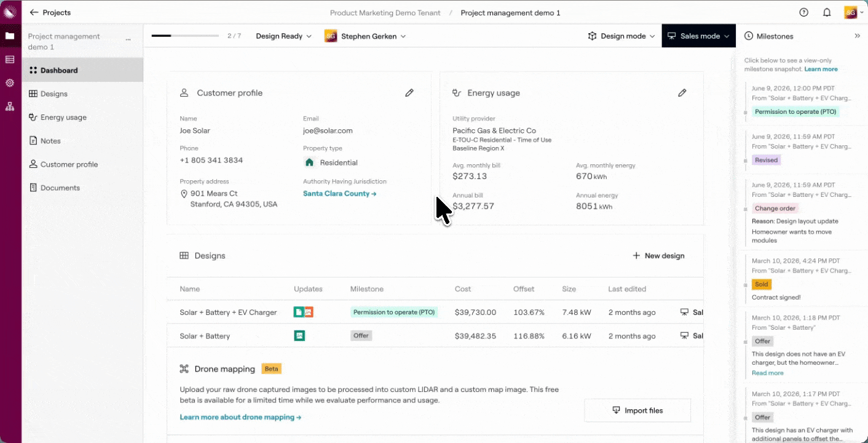The height and width of the screenshot is (443, 868).
Task: Click the project stage progress bar
Action: tap(185, 36)
